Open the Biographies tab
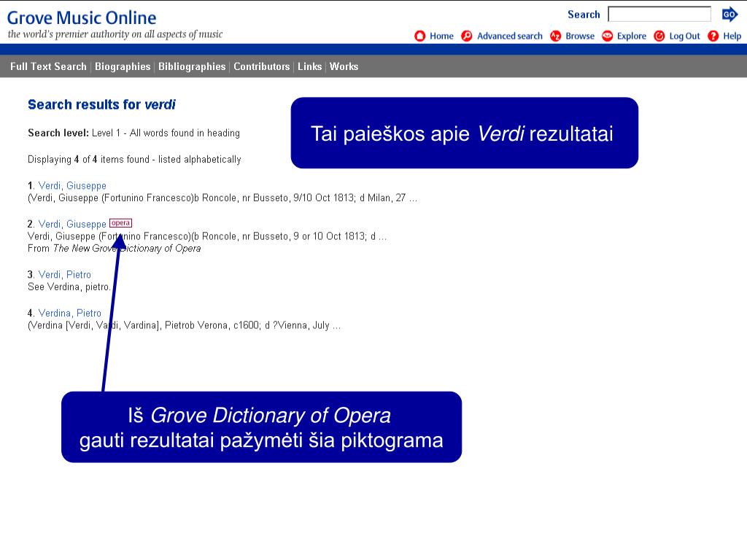747x560 pixels. click(x=123, y=66)
